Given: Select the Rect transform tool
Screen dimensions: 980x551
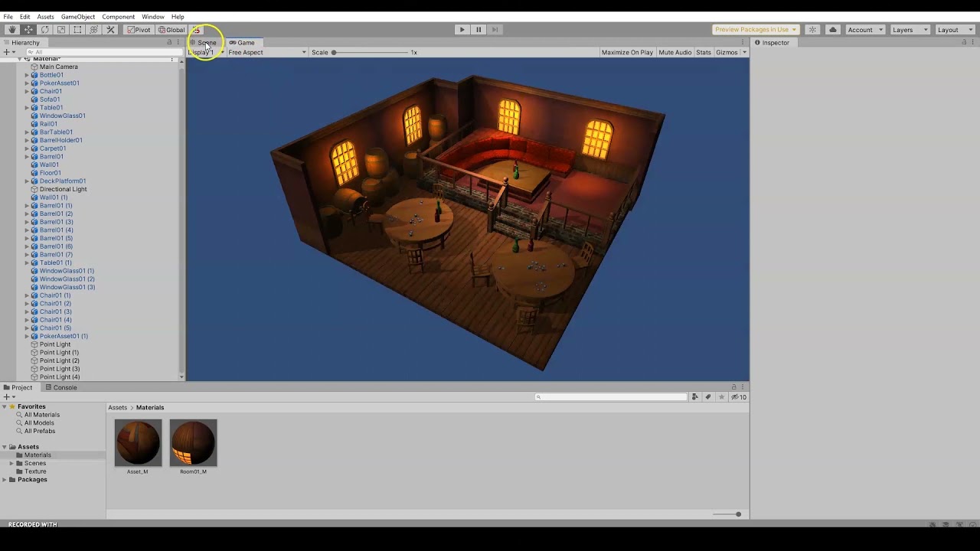Looking at the screenshot, I should pyautogui.click(x=77, y=30).
